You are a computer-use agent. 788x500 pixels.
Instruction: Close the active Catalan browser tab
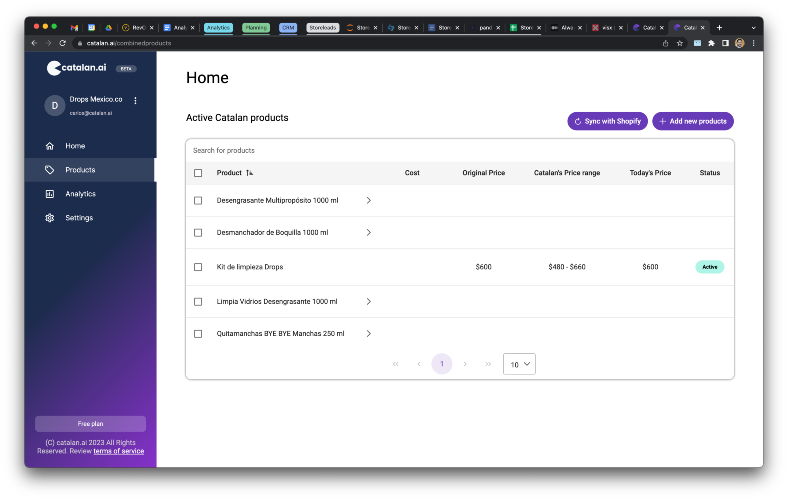pyautogui.click(x=703, y=28)
